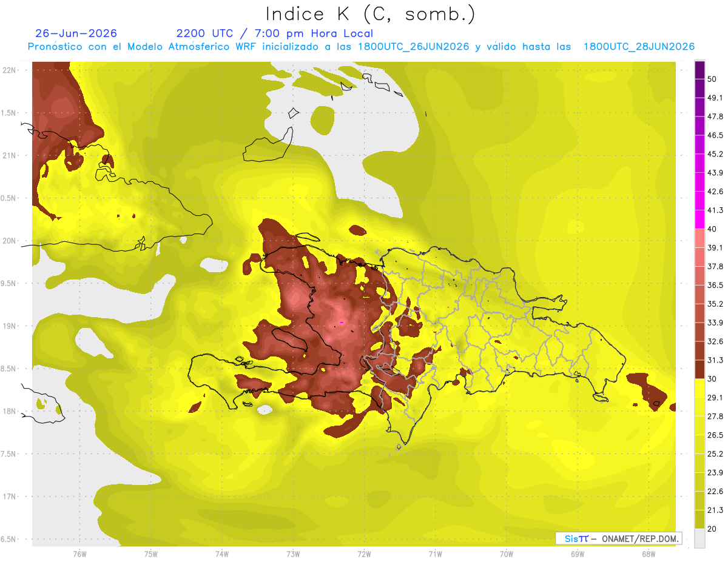Click the "42.6" color scale value
This screenshot has height=562, width=728.
pyautogui.click(x=715, y=192)
